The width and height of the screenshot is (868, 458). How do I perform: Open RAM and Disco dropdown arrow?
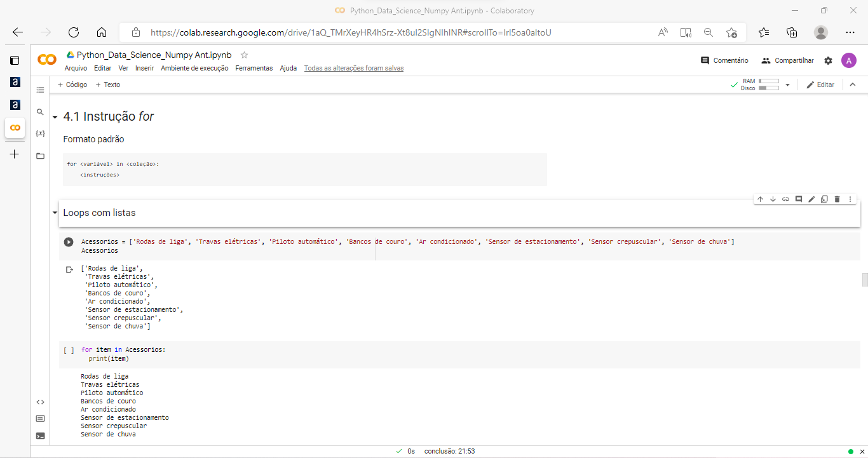[x=787, y=85]
